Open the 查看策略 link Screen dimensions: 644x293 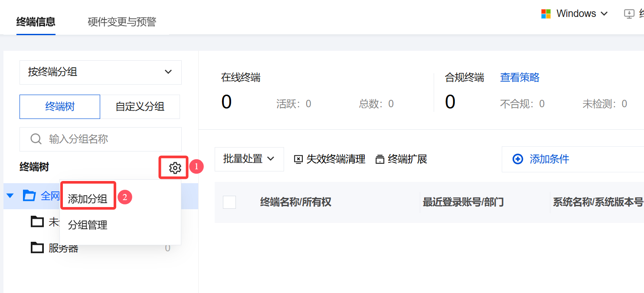coord(520,78)
